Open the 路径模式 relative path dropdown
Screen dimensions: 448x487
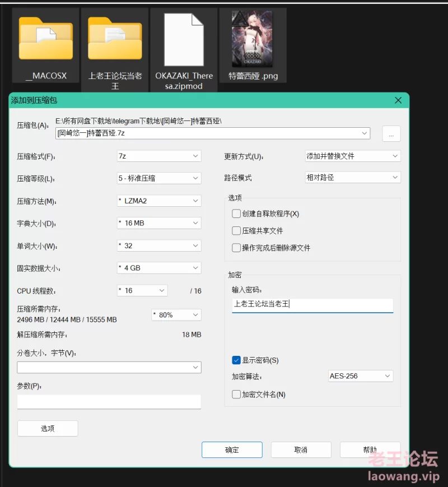point(352,177)
